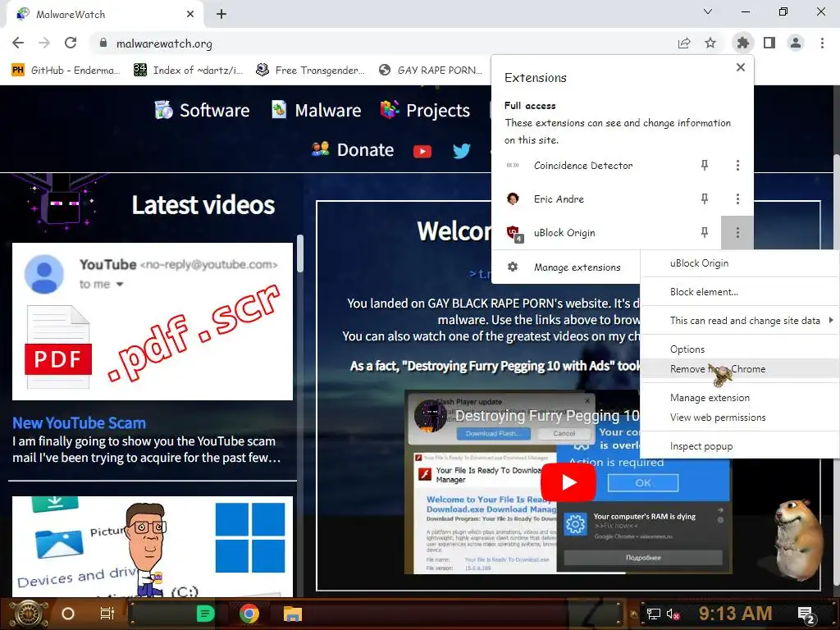The width and height of the screenshot is (840, 630).
Task: Open the Devices and drives video thumbnail
Action: click(x=153, y=546)
